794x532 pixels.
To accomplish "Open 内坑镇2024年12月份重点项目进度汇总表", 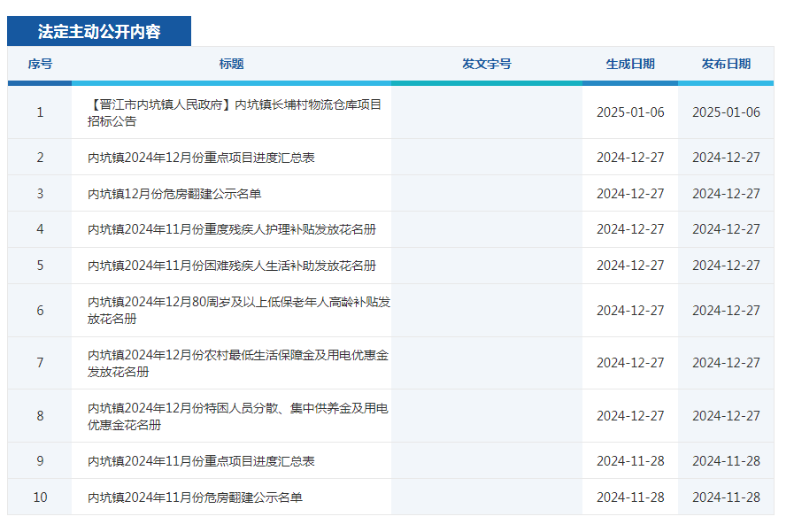I will (204, 157).
